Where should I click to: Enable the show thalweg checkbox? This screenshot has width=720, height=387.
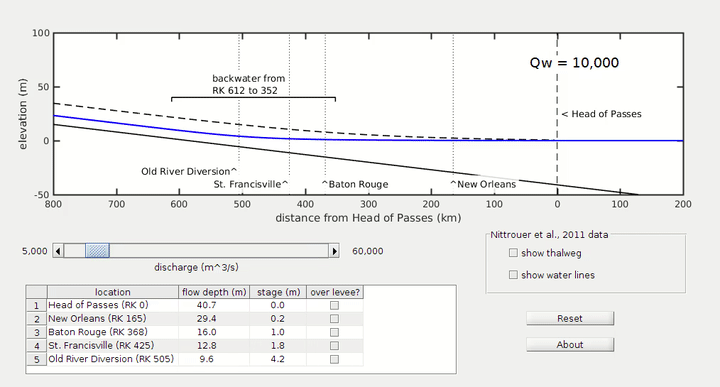point(513,253)
